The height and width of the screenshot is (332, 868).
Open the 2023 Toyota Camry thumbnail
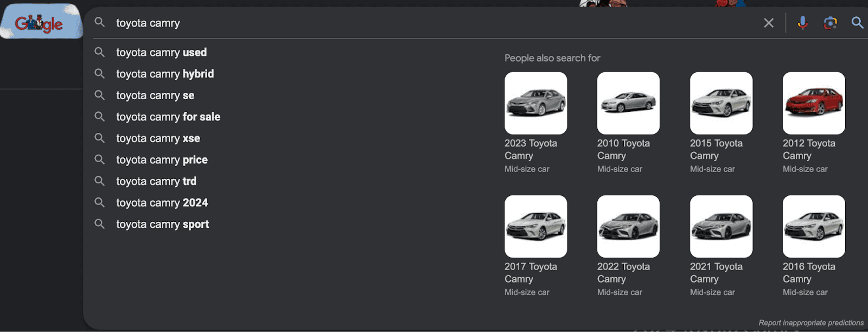pos(536,103)
